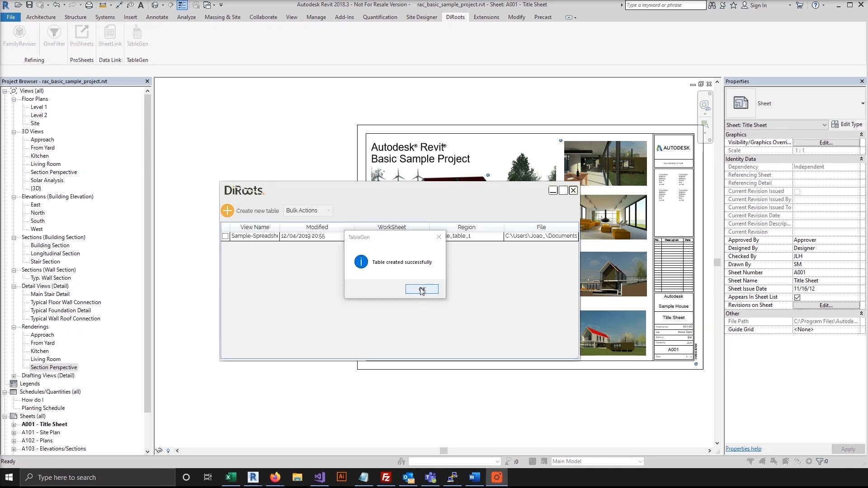Click the orange Create new table plus icon
The width and height of the screenshot is (868, 488).
pyautogui.click(x=227, y=211)
